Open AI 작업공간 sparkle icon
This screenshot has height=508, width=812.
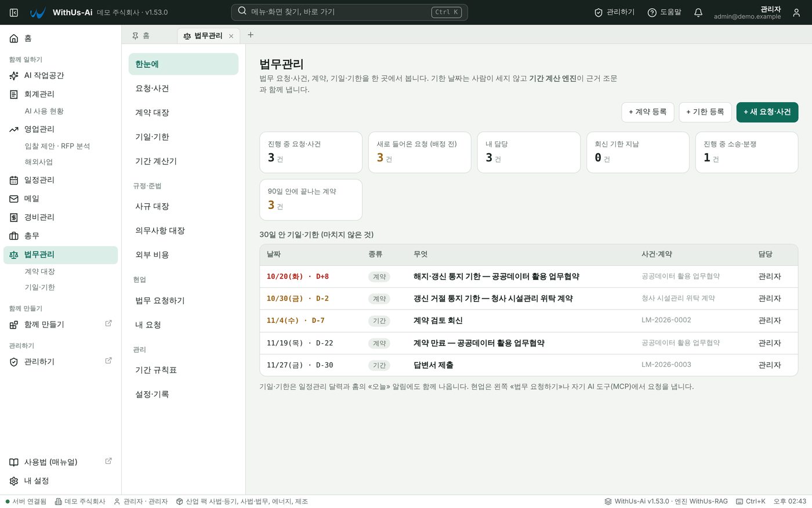coord(14,75)
